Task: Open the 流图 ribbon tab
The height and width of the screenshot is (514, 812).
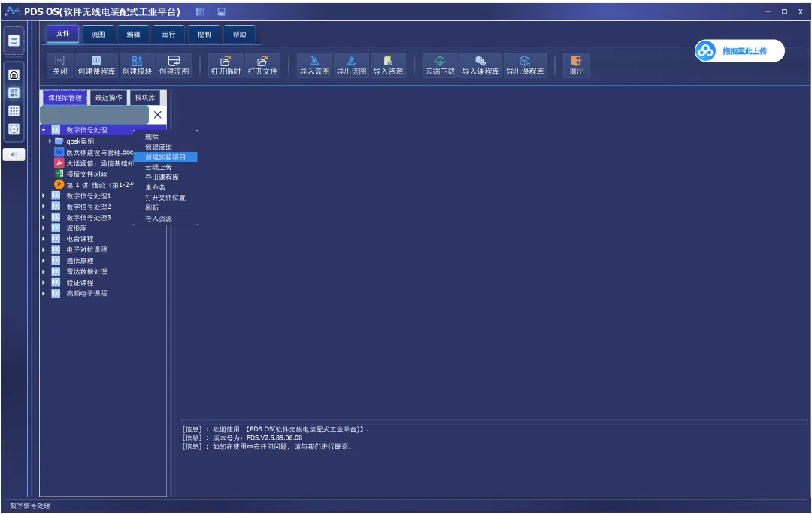Action: click(98, 34)
